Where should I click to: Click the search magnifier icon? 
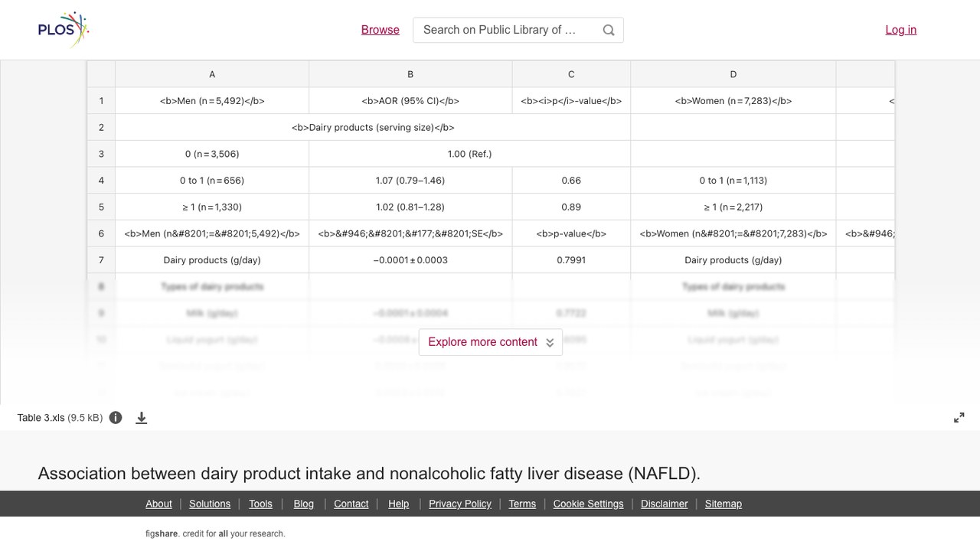point(609,30)
